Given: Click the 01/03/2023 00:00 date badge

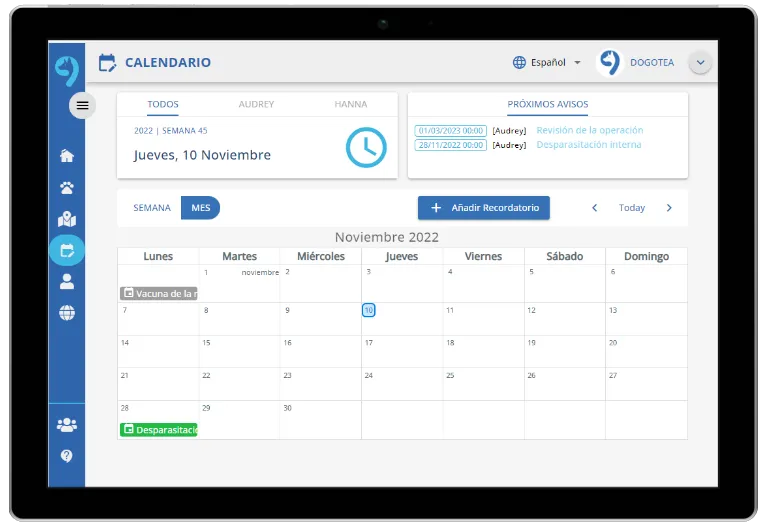Looking at the screenshot, I should point(451,131).
